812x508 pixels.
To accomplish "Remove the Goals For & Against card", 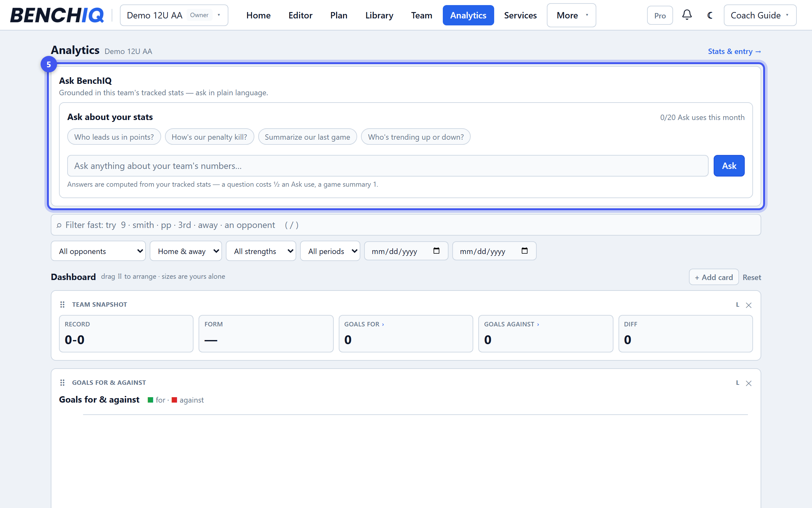I will (x=749, y=383).
